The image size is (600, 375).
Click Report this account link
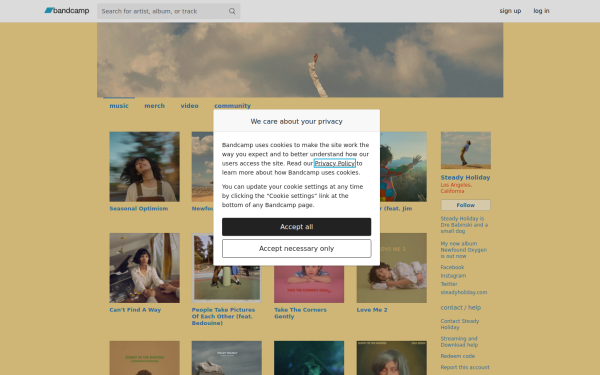[x=465, y=367]
